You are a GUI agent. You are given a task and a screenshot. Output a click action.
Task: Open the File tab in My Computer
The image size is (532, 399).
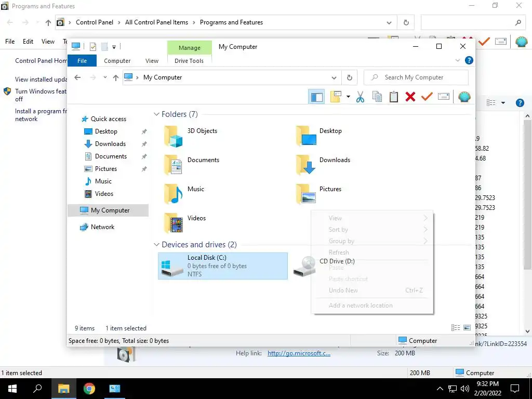82,61
